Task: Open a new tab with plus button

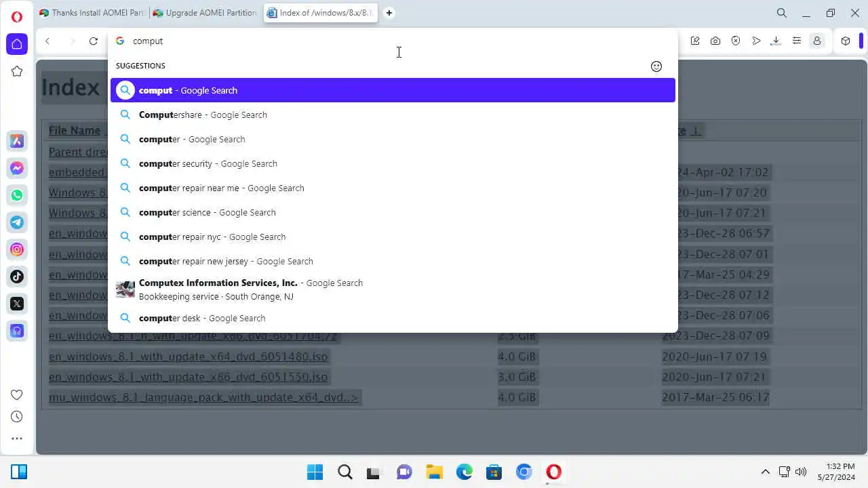Action: (389, 13)
